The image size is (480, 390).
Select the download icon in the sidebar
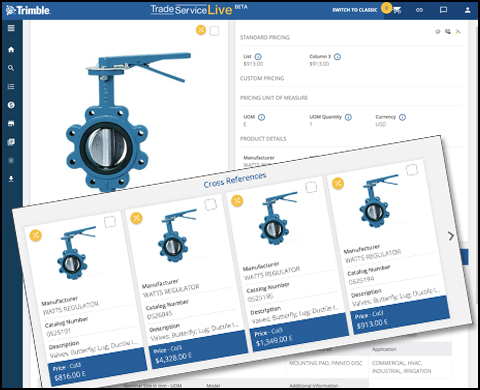coord(11,179)
